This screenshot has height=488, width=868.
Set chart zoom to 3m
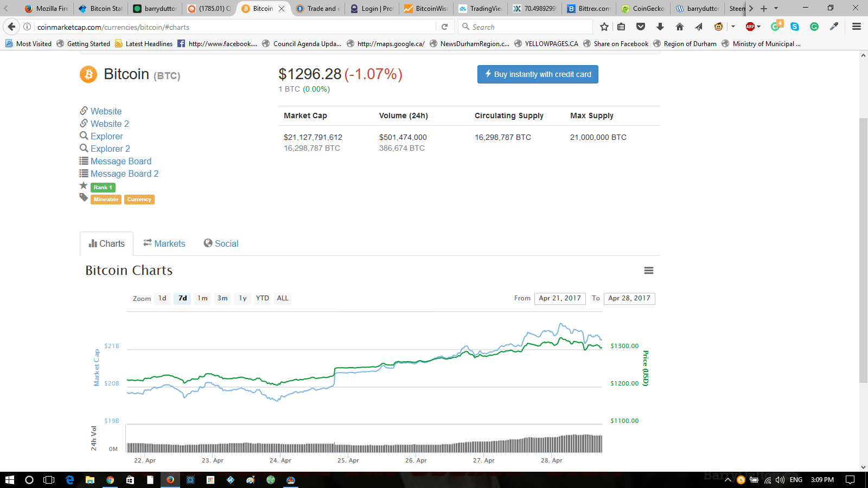222,298
